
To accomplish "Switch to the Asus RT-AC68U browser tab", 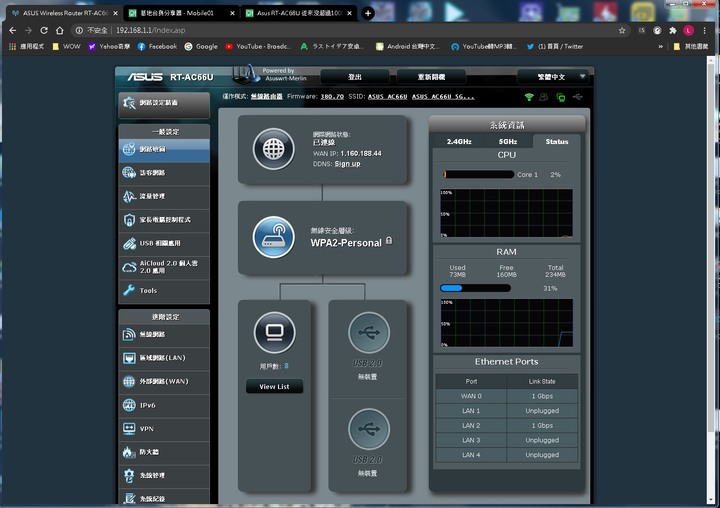I will coord(298,13).
